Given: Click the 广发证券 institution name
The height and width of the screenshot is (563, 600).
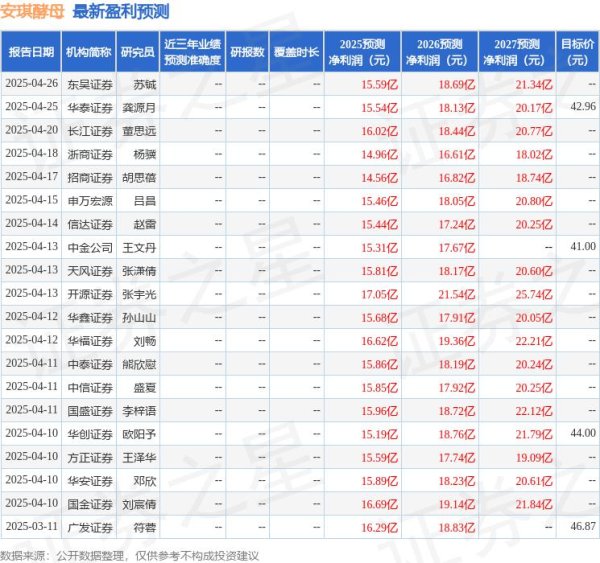Looking at the screenshot, I should tap(88, 526).
